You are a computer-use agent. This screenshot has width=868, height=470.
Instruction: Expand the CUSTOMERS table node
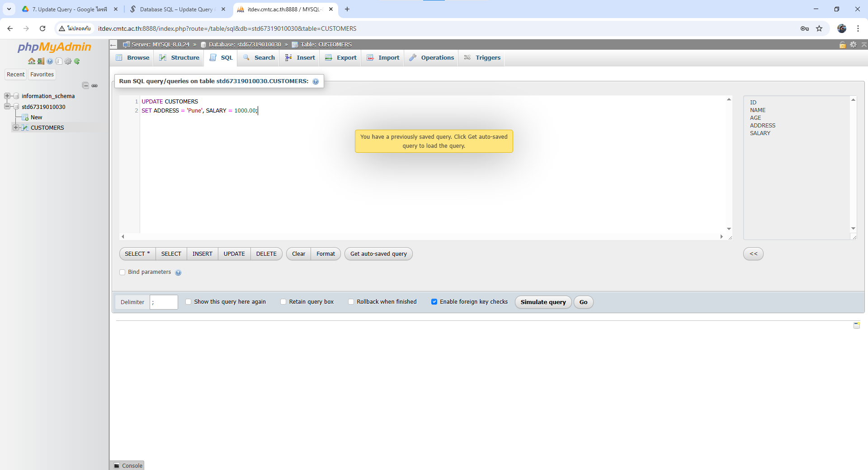(16, 127)
